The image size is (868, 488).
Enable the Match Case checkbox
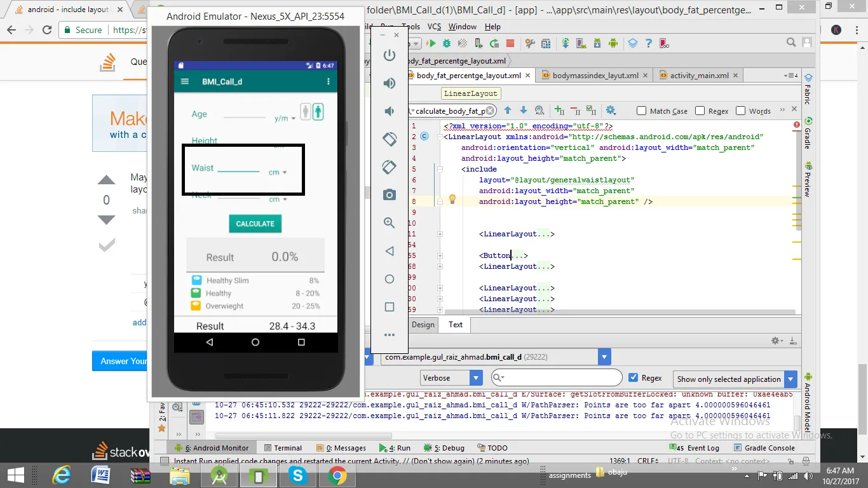[x=642, y=111]
